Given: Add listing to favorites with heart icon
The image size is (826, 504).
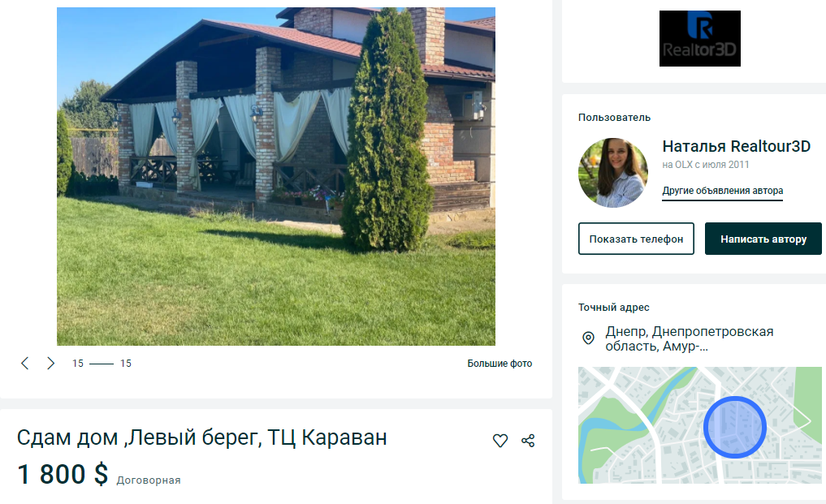Looking at the screenshot, I should coord(500,440).
